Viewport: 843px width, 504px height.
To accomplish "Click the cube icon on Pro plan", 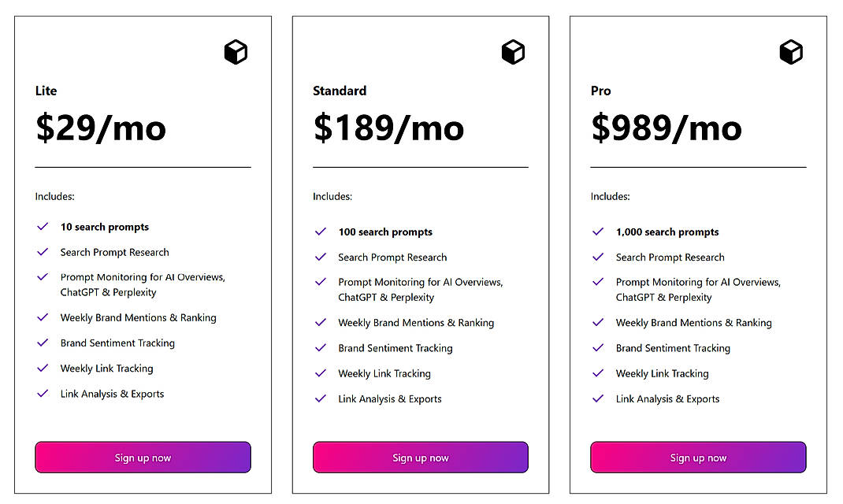I will (x=791, y=52).
